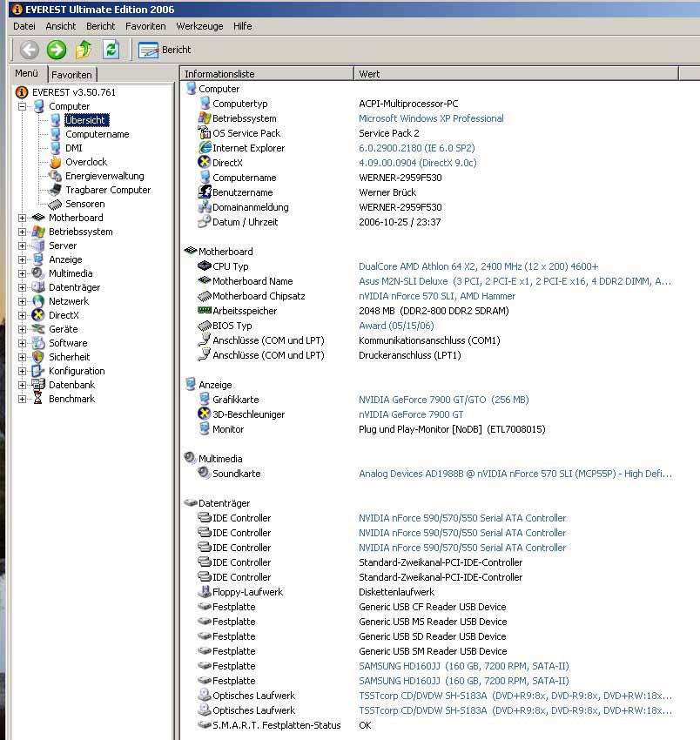Click the Up one level icon
This screenshot has width=700, height=740.
[x=84, y=50]
